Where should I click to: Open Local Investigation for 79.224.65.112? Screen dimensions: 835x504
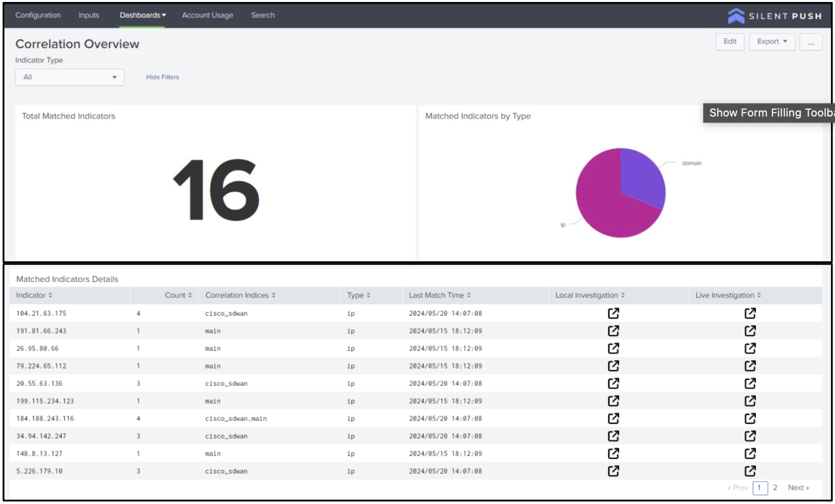click(x=613, y=366)
